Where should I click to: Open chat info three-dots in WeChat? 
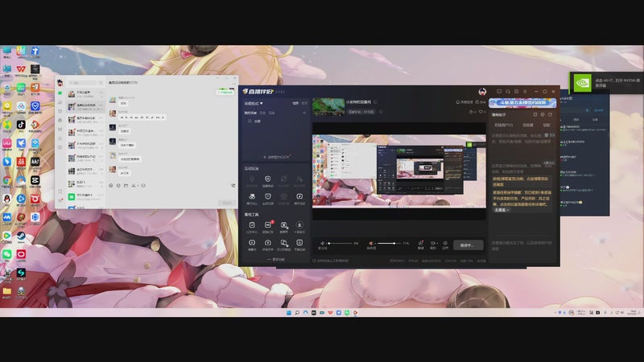[x=233, y=84]
